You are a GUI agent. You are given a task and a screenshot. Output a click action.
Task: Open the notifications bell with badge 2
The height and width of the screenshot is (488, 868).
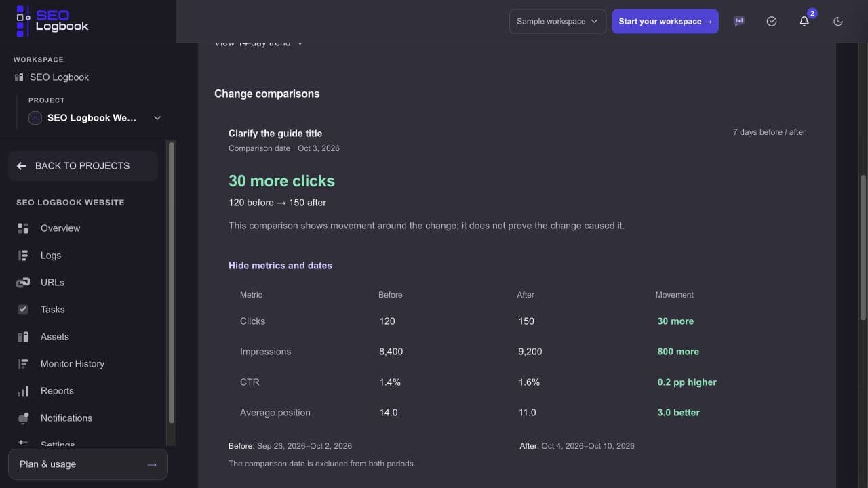(x=804, y=21)
